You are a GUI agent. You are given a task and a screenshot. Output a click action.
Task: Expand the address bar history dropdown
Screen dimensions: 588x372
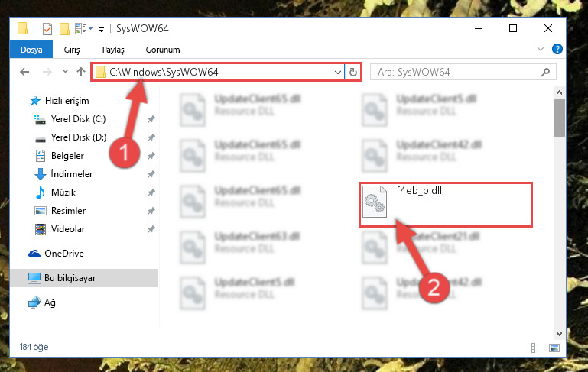tap(337, 72)
